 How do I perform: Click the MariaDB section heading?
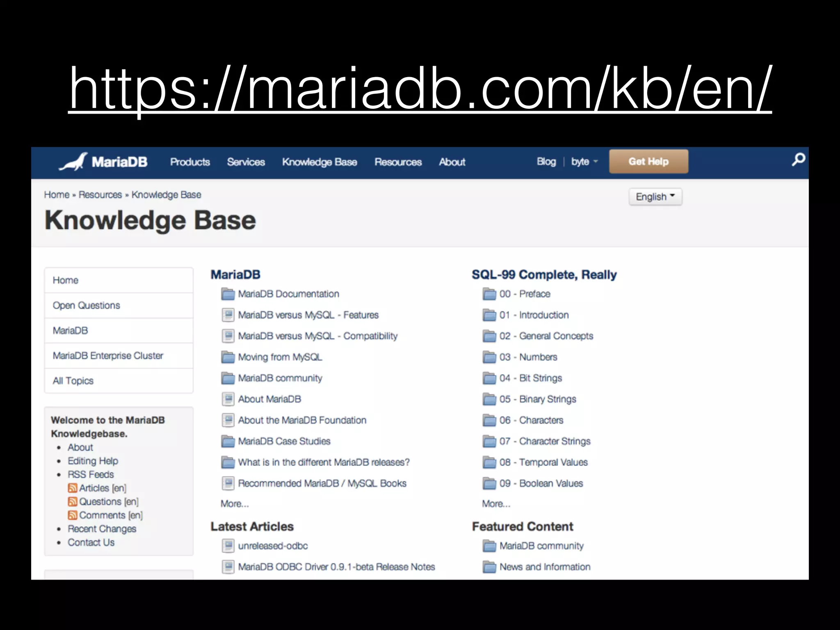coord(235,274)
